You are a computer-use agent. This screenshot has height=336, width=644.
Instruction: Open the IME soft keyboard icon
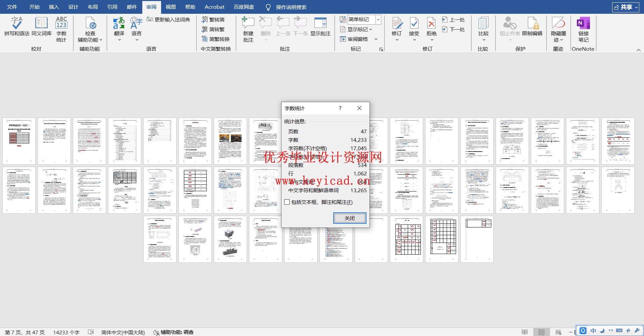(620, 331)
